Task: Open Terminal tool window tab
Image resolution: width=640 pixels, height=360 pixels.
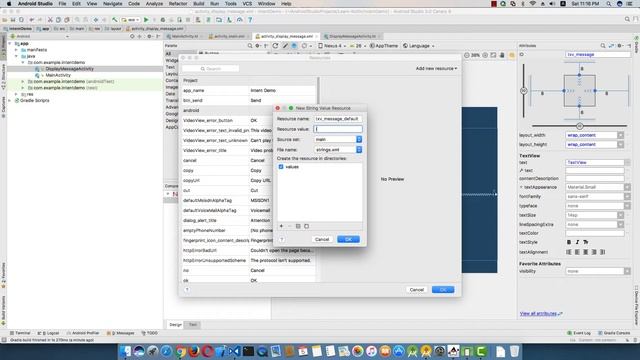Action: [x=20, y=333]
